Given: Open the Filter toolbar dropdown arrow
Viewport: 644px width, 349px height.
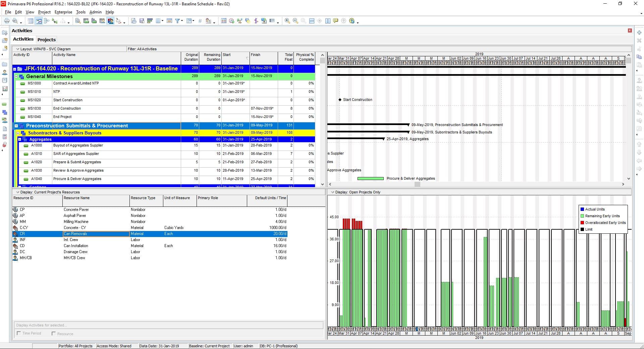Looking at the screenshot, I should [x=182, y=21].
